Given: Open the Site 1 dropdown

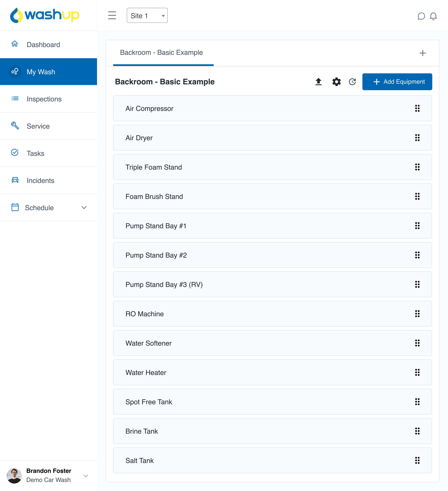Looking at the screenshot, I should (x=147, y=15).
